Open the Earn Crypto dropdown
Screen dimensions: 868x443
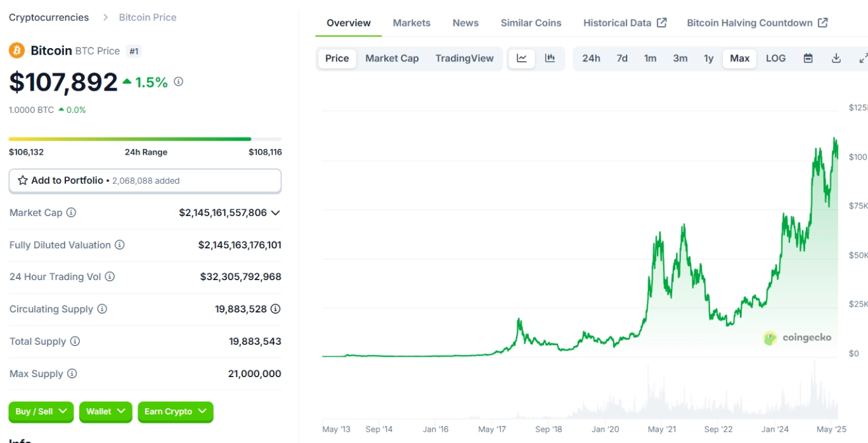coord(176,412)
